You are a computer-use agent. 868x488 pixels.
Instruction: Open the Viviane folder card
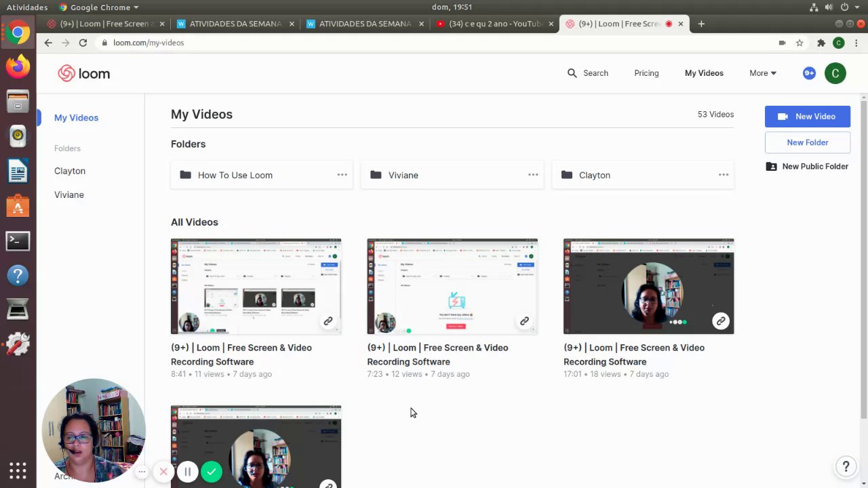pyautogui.click(x=452, y=175)
